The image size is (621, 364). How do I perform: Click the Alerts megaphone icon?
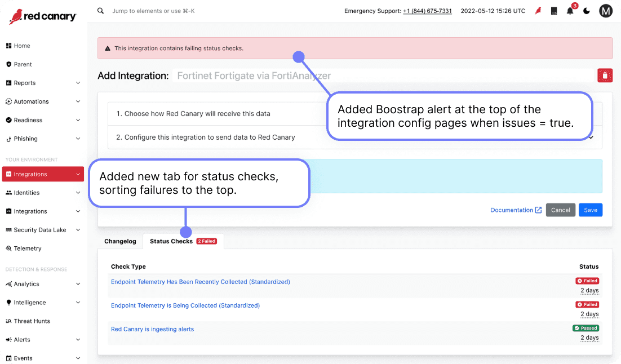[8, 339]
